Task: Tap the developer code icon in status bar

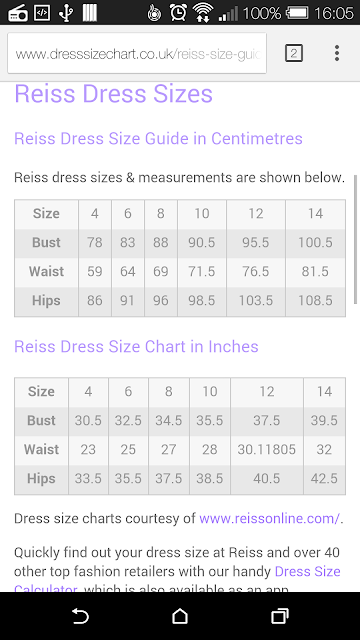Action: (x=42, y=13)
